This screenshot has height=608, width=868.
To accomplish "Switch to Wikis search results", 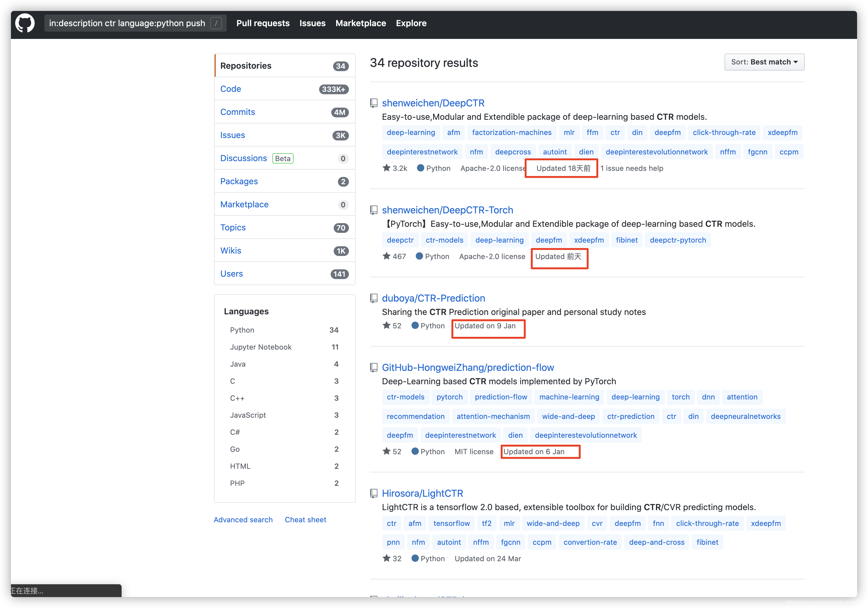I will point(285,250).
